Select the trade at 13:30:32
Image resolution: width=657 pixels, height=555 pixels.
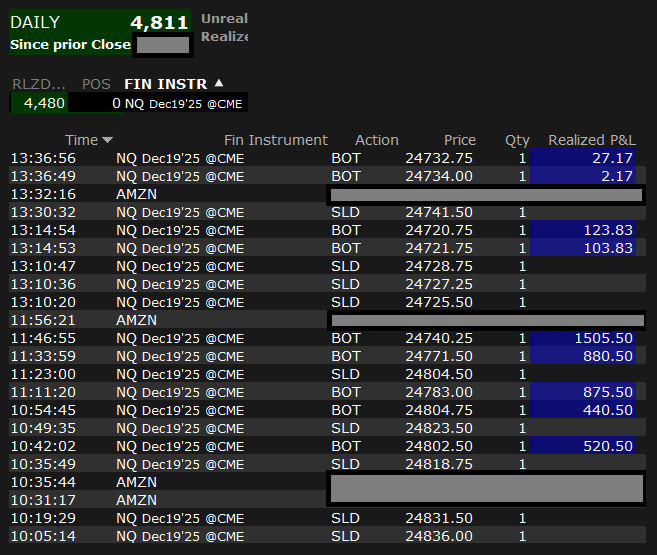click(327, 212)
